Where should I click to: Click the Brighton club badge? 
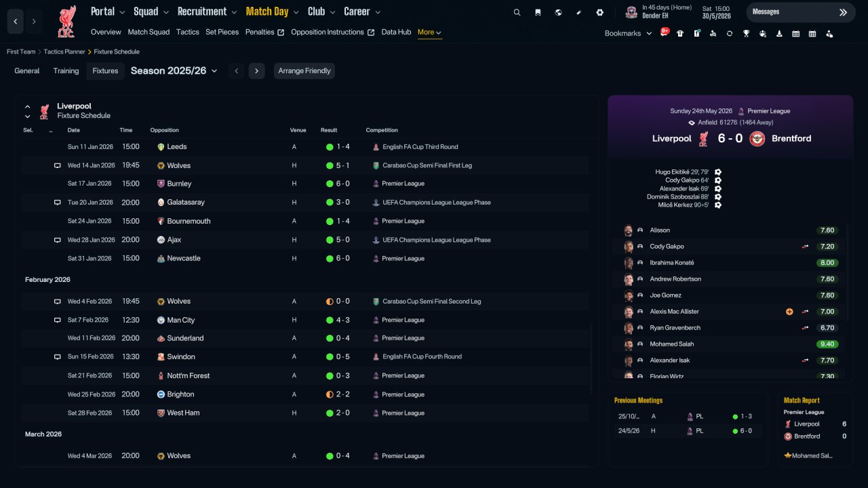pos(161,394)
